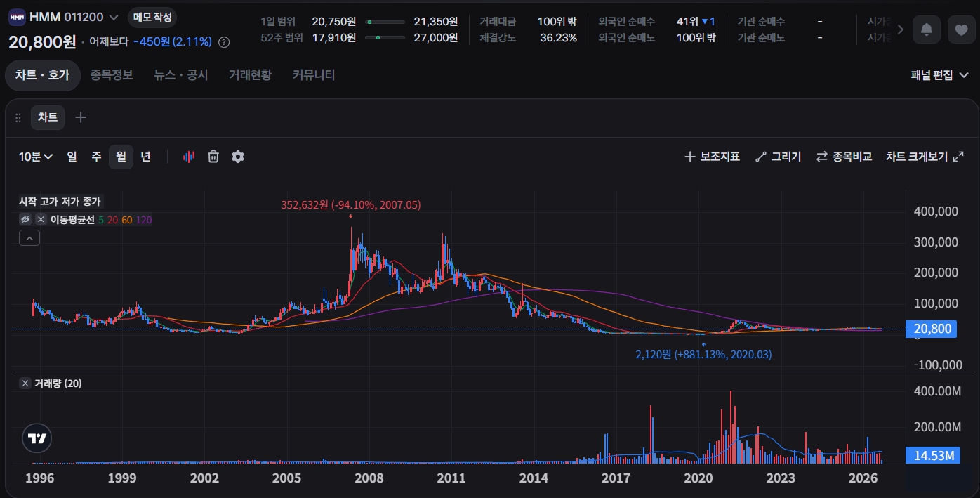Click the 이동평균선 indicator label

pyautogui.click(x=72, y=220)
